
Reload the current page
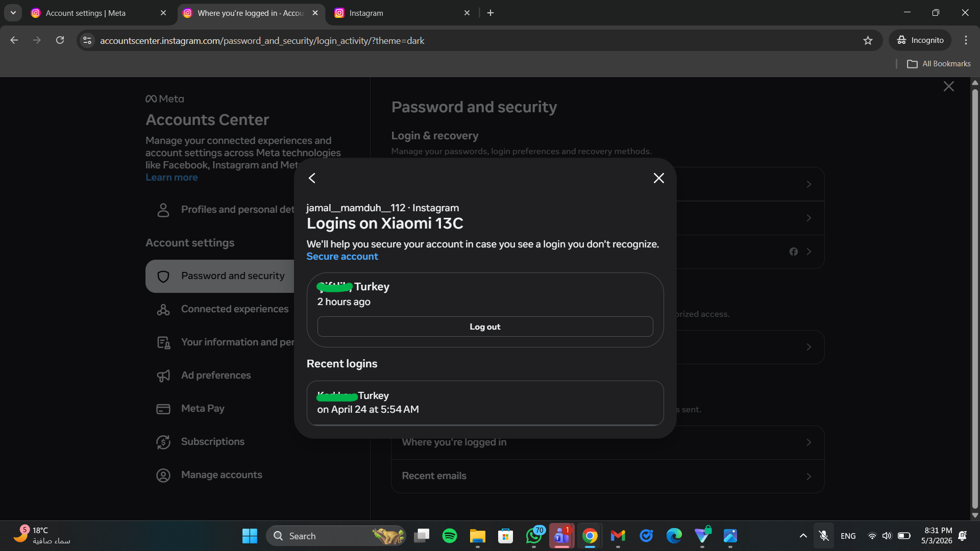60,40
